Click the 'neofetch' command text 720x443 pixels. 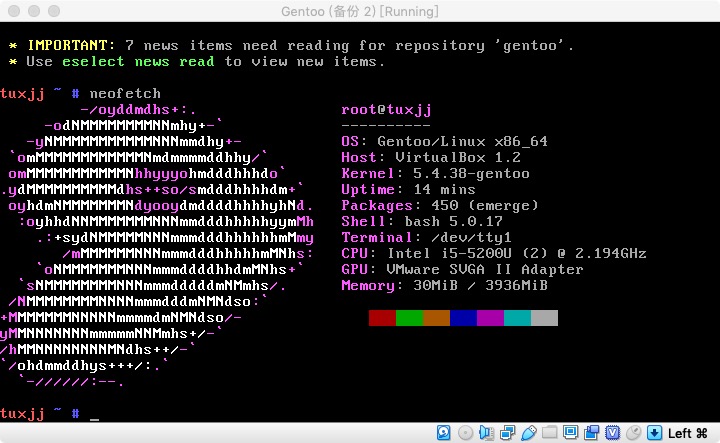pos(125,94)
